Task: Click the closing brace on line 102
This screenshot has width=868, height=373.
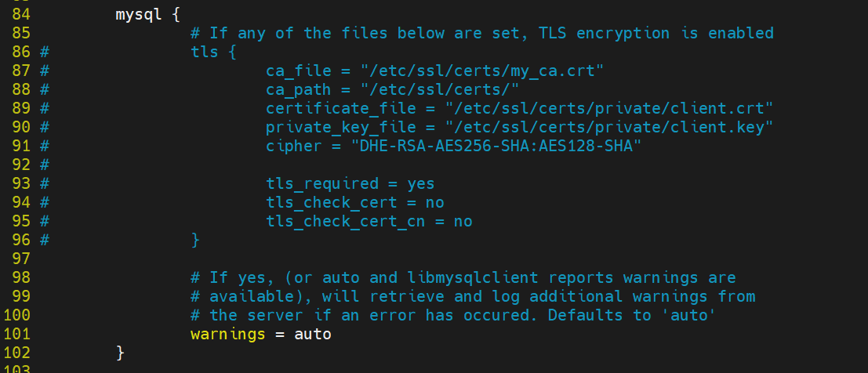Action: [x=120, y=353]
